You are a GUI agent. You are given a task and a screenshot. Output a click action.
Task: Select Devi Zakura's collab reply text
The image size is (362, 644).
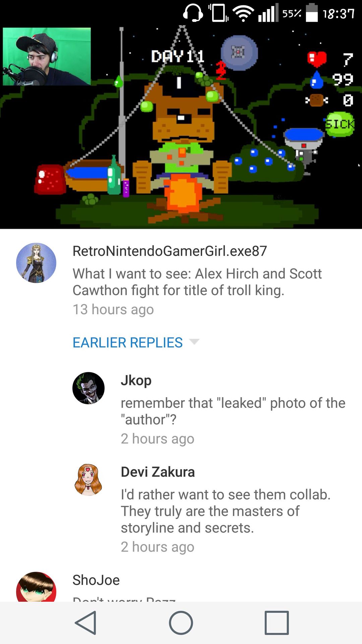[226, 511]
